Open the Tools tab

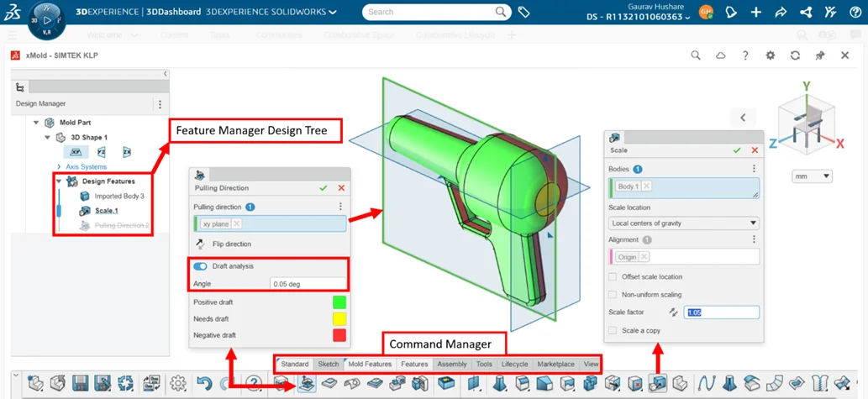[484, 364]
